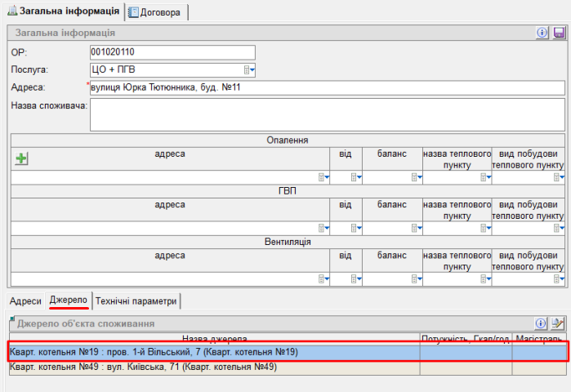This screenshot has width=571, height=392.
Task: Switch to the Договора tab
Action: click(159, 12)
